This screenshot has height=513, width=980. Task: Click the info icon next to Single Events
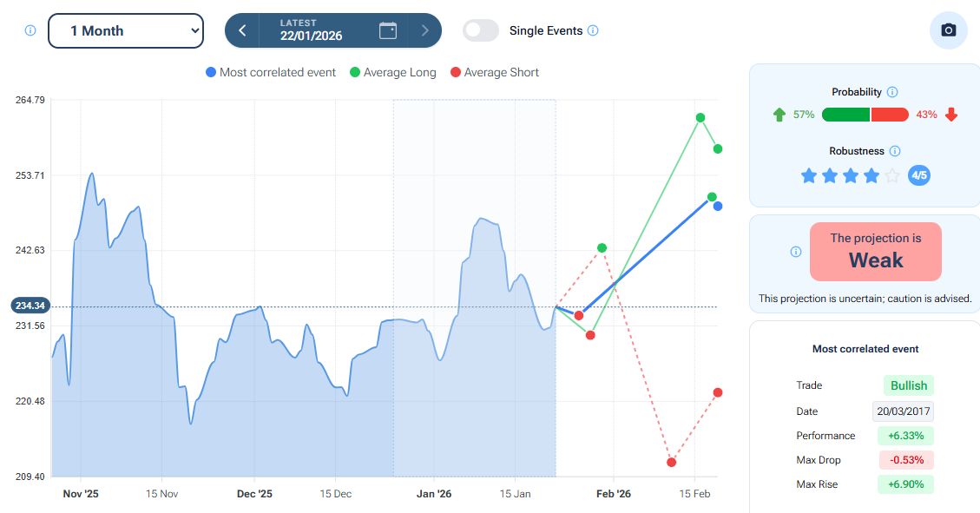pos(593,30)
